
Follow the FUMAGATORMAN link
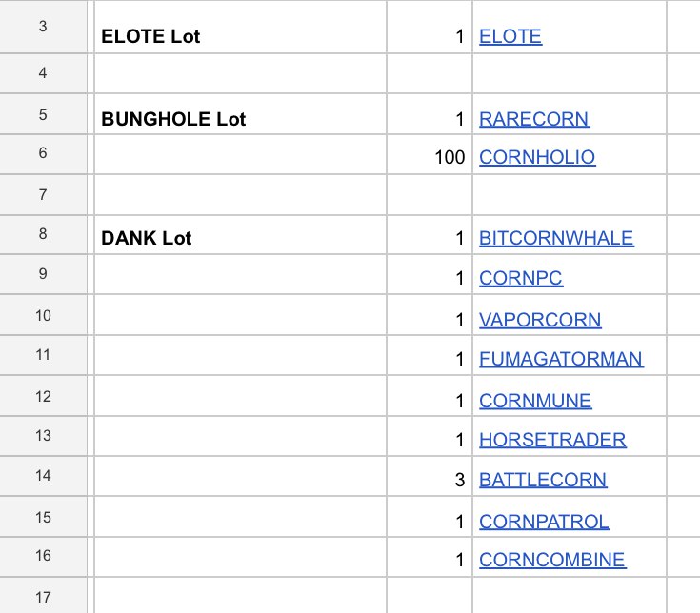pyautogui.click(x=561, y=359)
